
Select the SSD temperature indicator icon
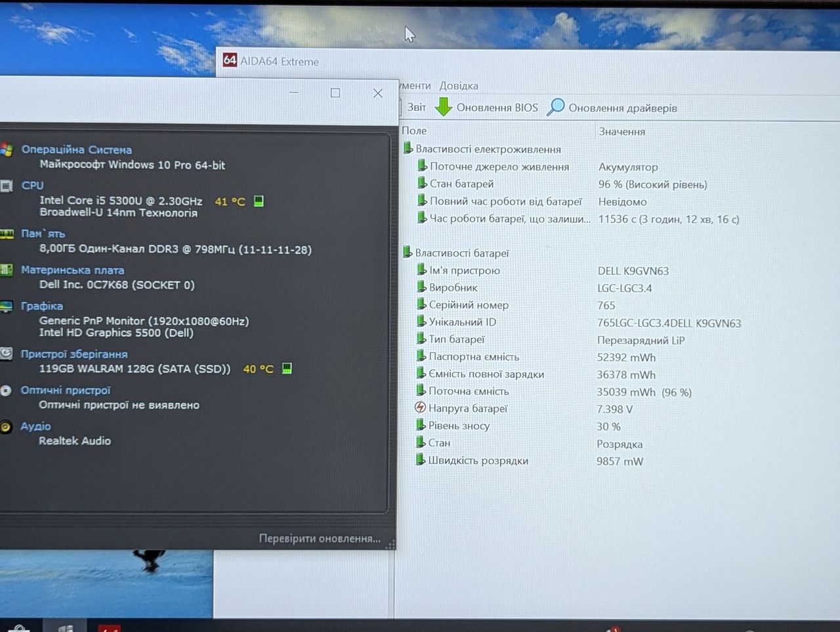[x=287, y=368]
